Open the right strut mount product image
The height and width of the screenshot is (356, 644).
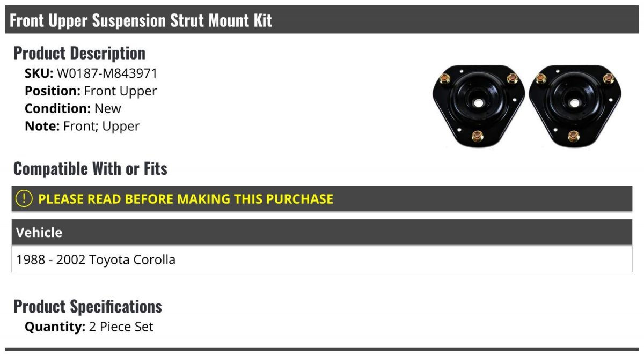[x=575, y=106]
